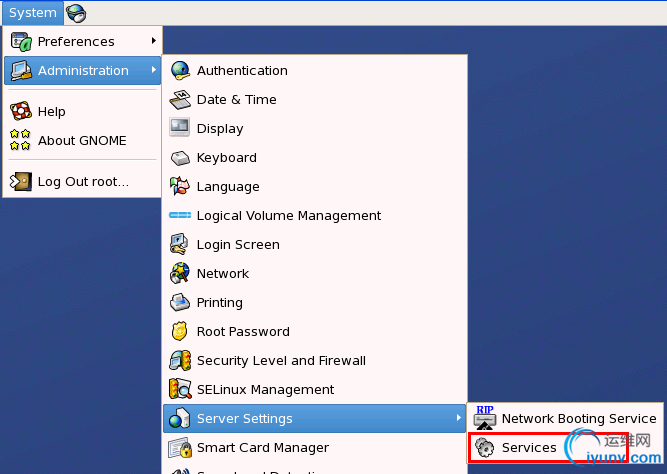The width and height of the screenshot is (667, 474).
Task: Click the Administration computer icon
Action: (x=21, y=70)
